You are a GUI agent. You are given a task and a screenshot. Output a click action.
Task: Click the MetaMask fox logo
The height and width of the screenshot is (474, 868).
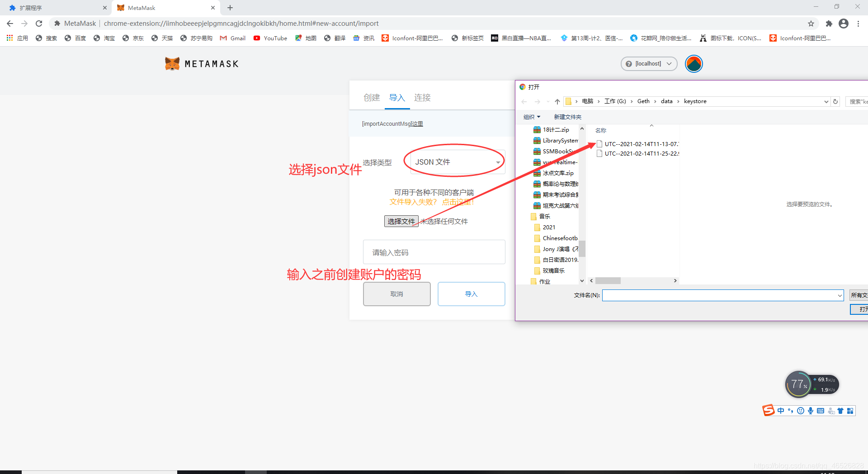coord(172,64)
